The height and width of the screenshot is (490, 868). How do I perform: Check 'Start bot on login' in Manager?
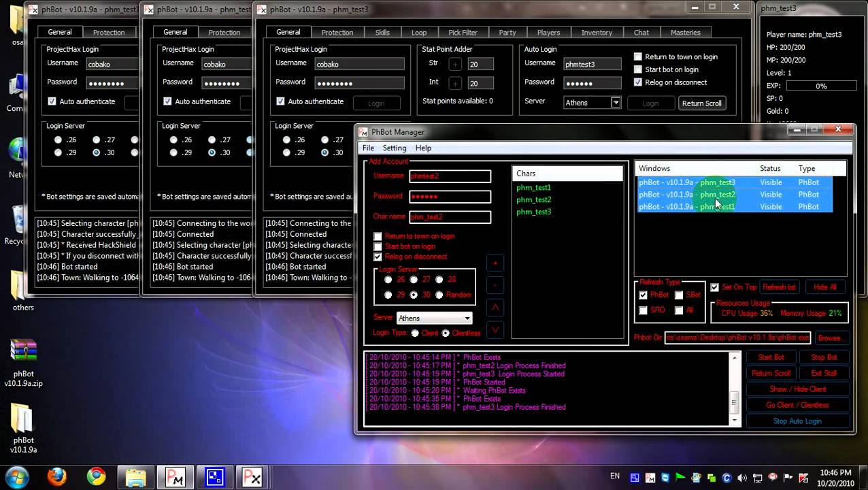[x=378, y=246]
